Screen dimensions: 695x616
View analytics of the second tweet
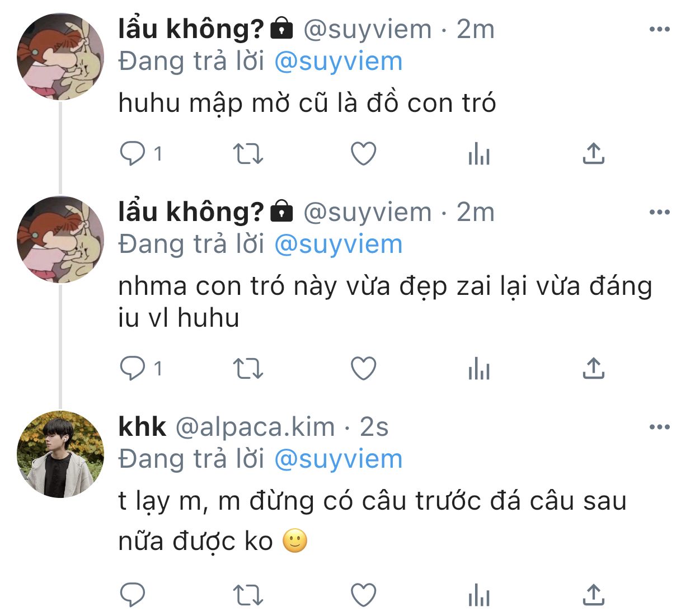(479, 369)
